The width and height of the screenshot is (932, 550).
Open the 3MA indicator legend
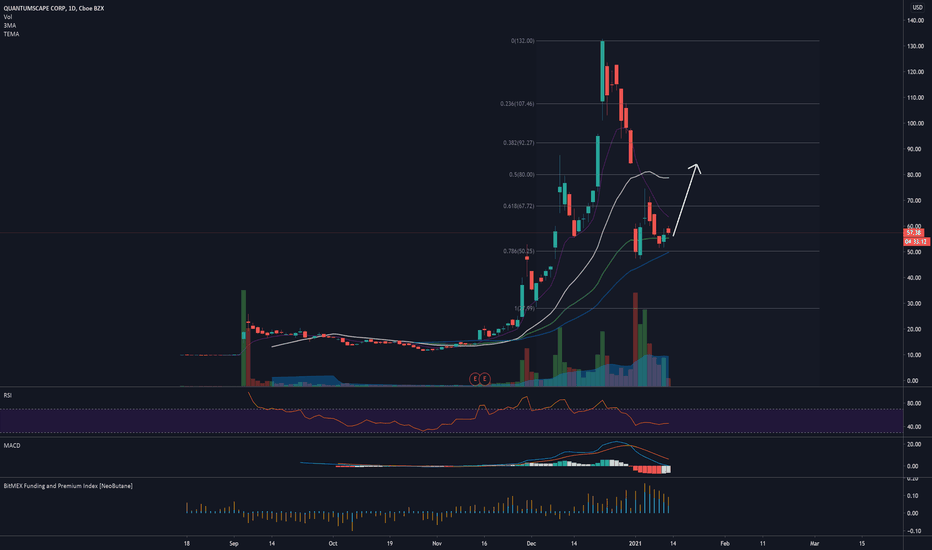pos(10,26)
